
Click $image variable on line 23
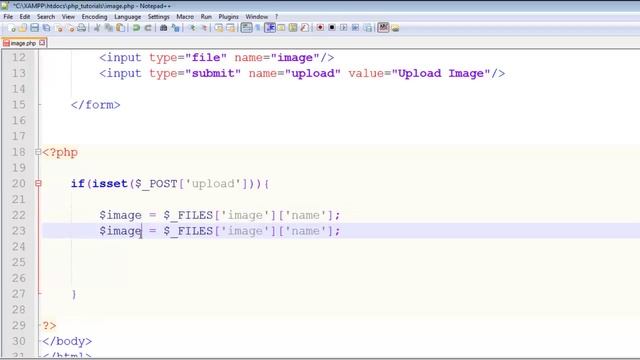click(120, 231)
